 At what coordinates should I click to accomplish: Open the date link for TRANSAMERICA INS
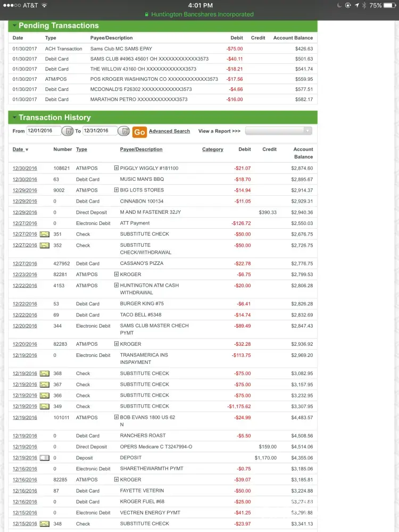[25, 355]
